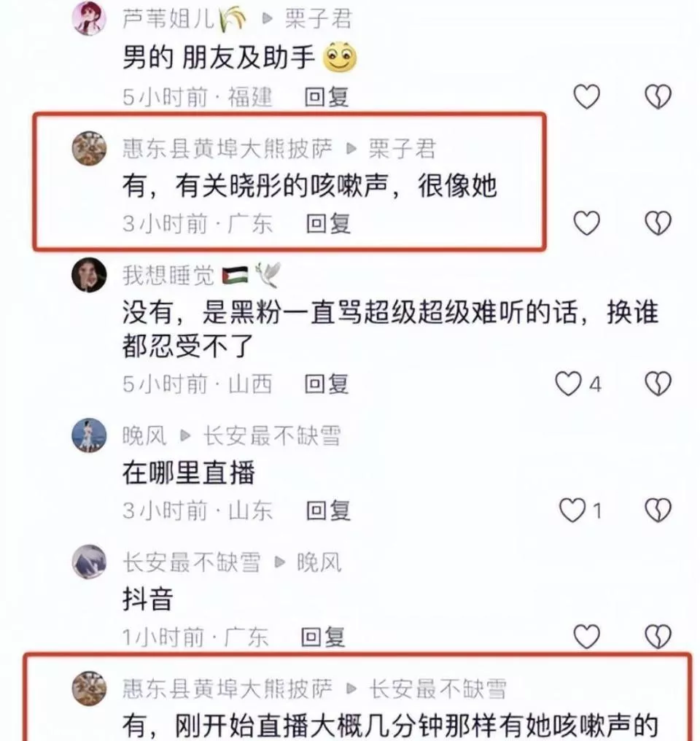Dislike the 在哪里直播 comment
700x741 pixels.
pos(658,510)
